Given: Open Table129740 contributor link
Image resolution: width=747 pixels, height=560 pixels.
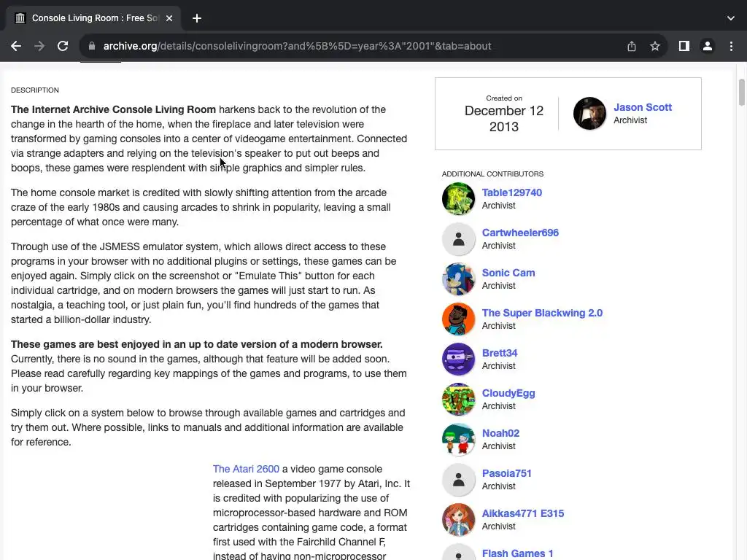Looking at the screenshot, I should point(511,192).
